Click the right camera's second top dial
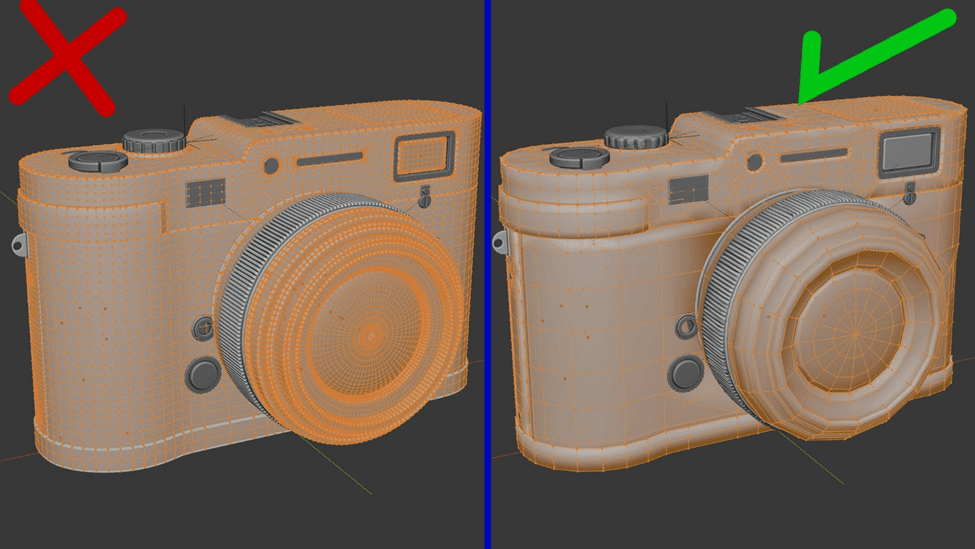 (x=636, y=137)
